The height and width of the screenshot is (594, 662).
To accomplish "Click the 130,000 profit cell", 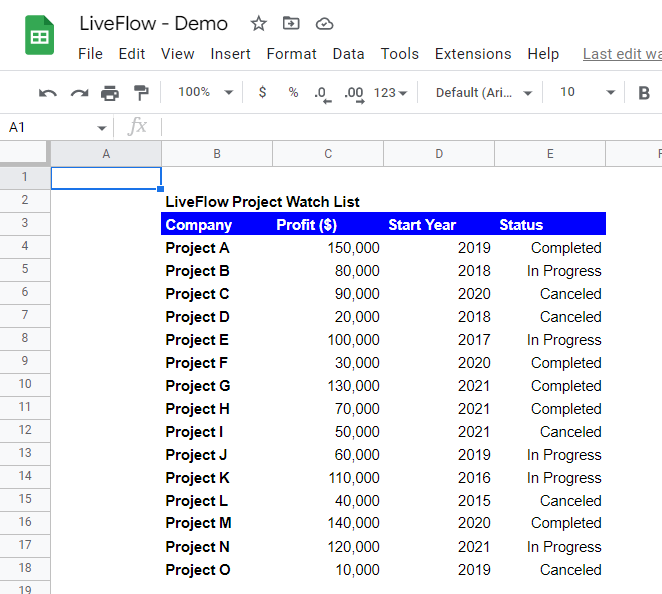I will coord(328,386).
